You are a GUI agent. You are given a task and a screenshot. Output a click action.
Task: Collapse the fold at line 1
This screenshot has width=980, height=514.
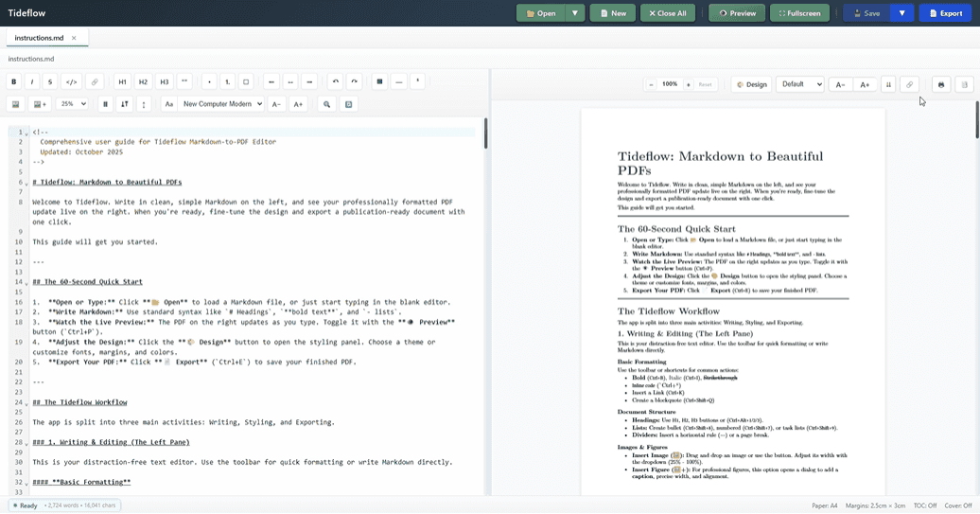click(26, 133)
